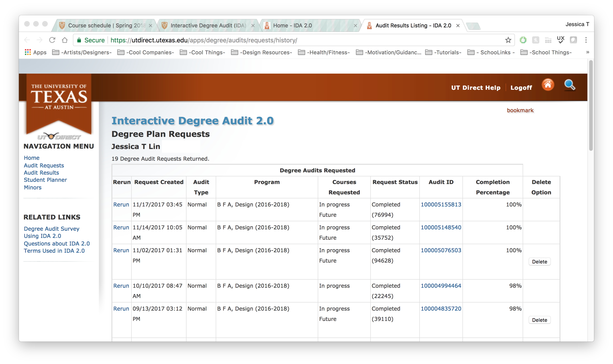
Task: Rerun the 09/13/2017 audit request
Action: (121, 309)
